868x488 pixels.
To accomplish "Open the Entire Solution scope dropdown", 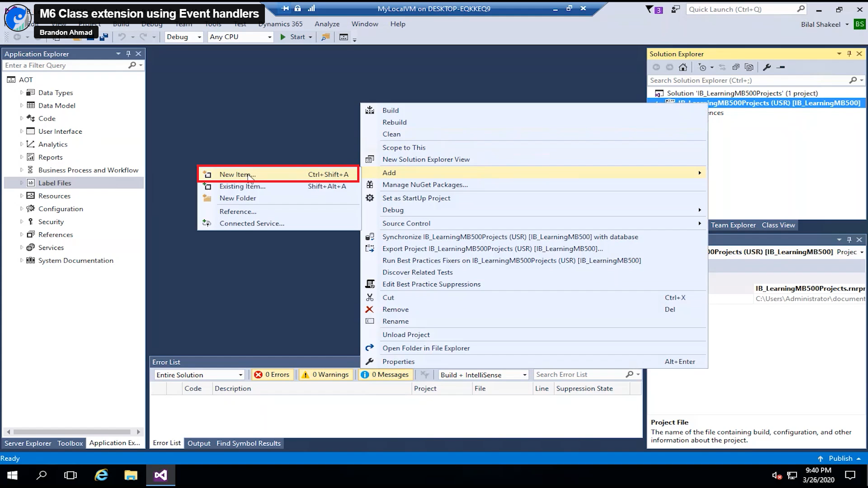I will click(199, 375).
